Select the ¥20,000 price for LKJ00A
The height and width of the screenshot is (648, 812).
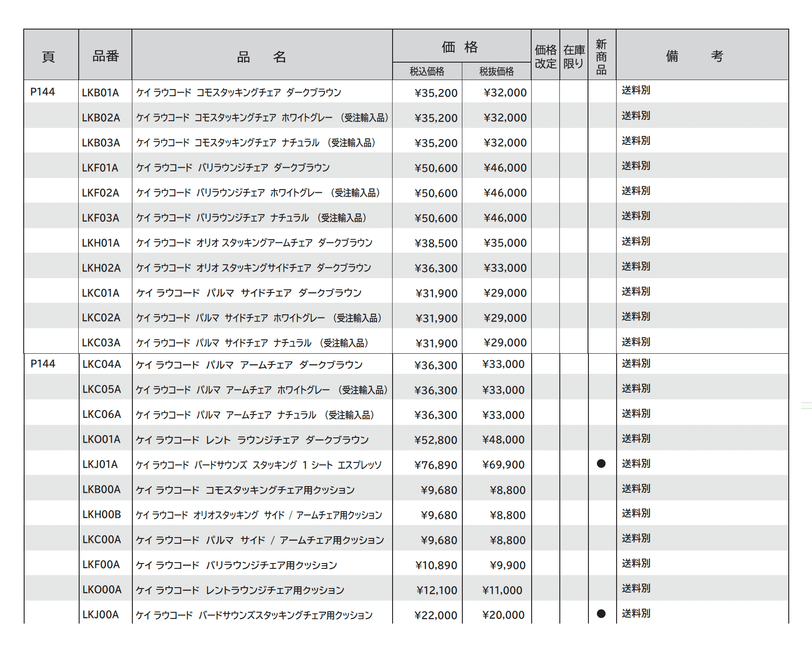click(503, 614)
